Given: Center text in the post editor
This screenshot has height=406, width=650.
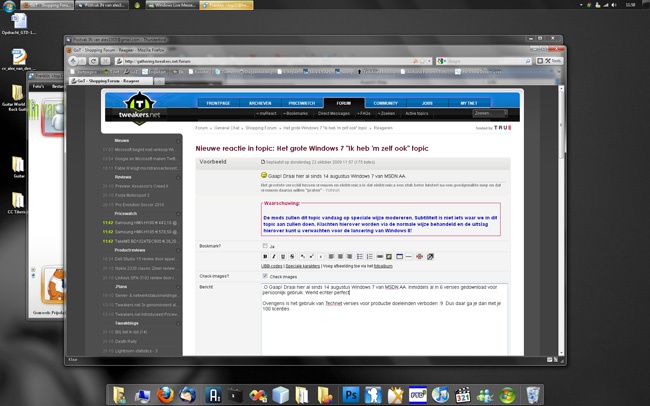Looking at the screenshot, I should point(340,257).
